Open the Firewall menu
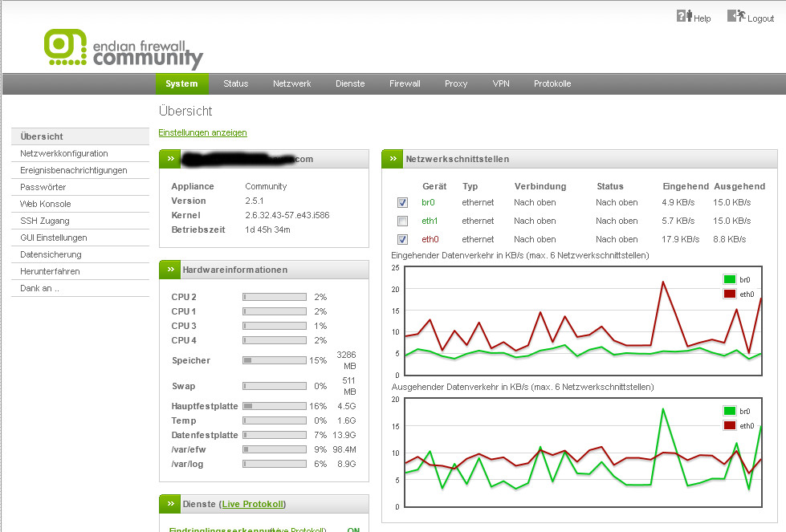Screen dimensions: 786x532 point(405,83)
